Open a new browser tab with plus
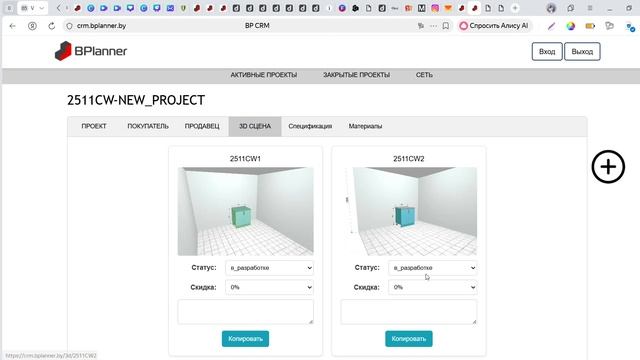Image resolution: width=640 pixels, height=360 pixels. 515,8
